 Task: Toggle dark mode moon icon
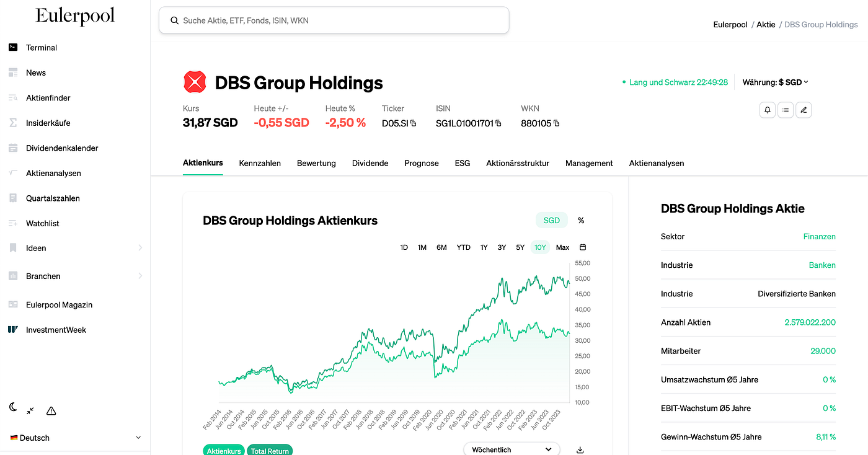tap(13, 407)
